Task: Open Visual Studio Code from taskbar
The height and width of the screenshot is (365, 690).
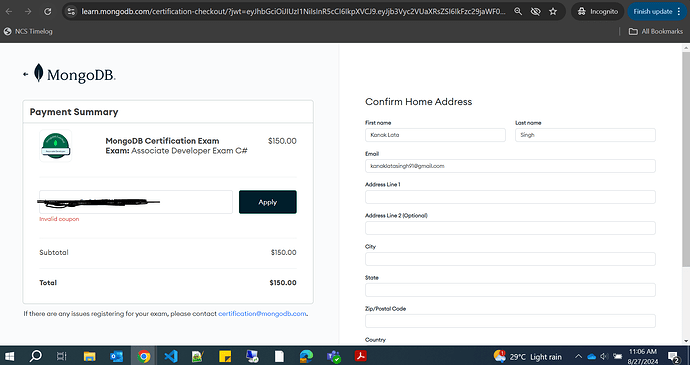Action: 171,356
